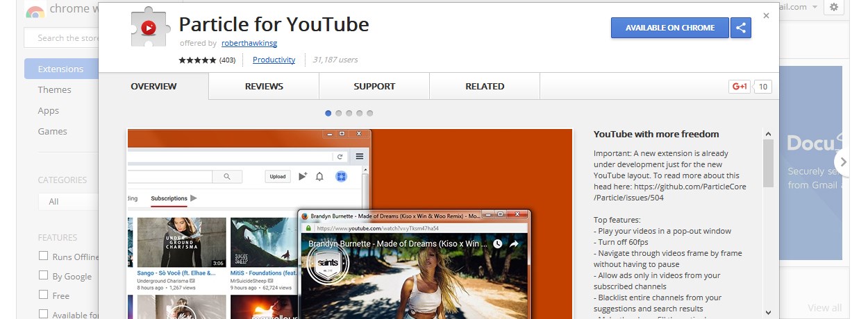The width and height of the screenshot is (868, 319).
Task: Select the third screenshot carousel dot
Action: (349, 113)
